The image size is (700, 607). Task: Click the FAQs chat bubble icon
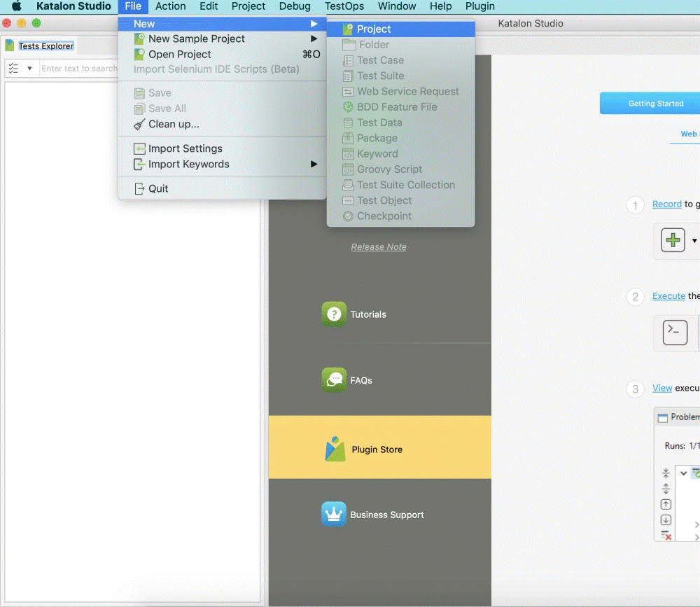pos(334,380)
